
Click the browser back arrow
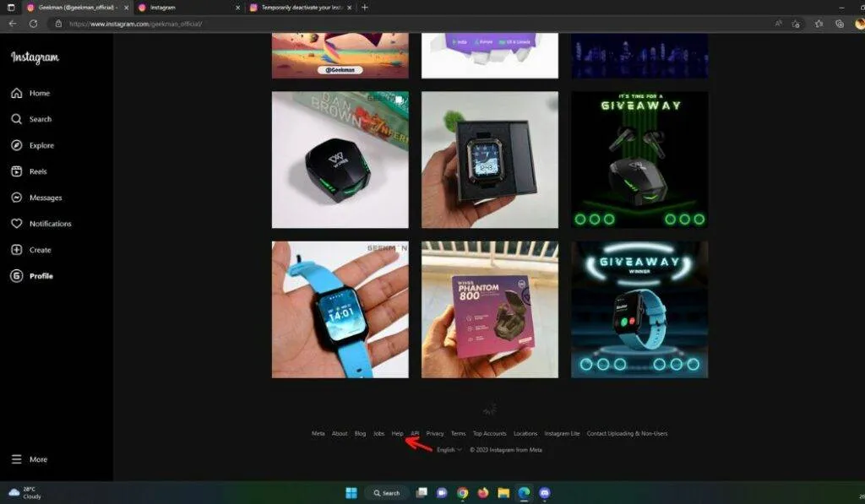coord(13,24)
